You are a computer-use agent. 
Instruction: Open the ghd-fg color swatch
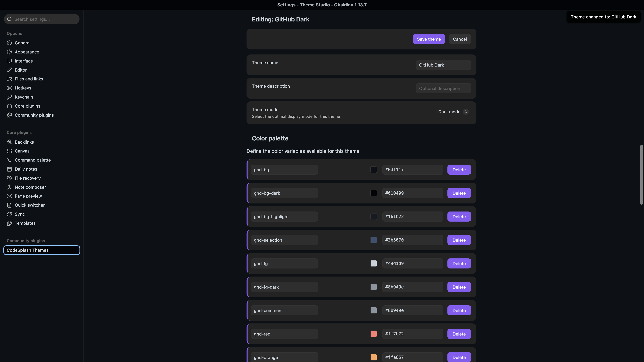tap(373, 264)
